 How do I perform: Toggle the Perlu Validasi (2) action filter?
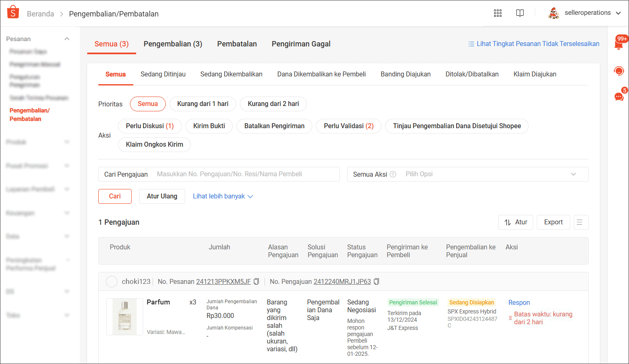pos(348,126)
